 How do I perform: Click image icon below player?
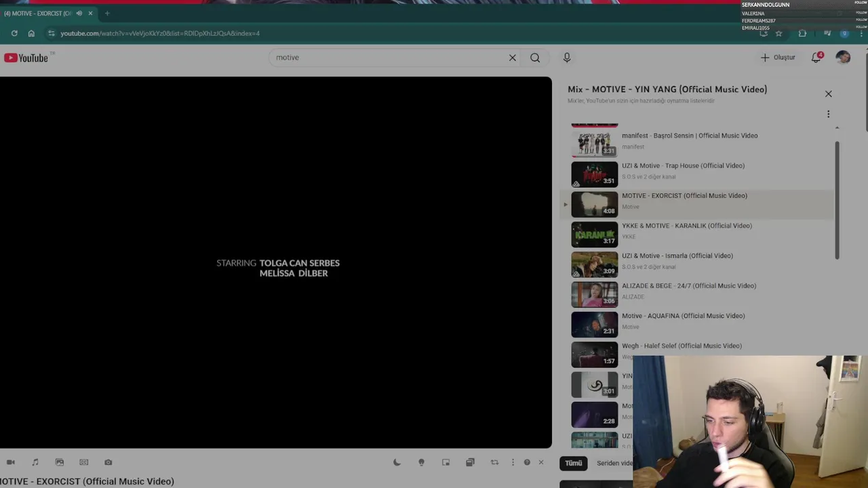point(60,462)
